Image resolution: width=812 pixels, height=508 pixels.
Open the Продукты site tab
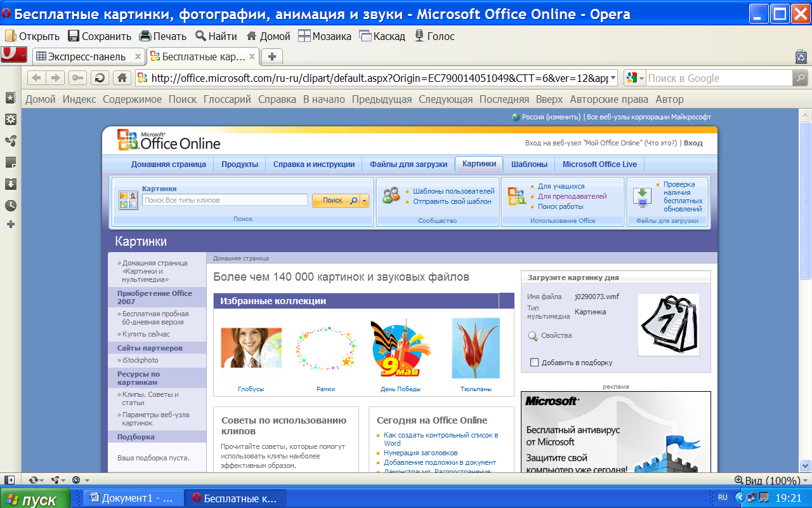tap(240, 164)
